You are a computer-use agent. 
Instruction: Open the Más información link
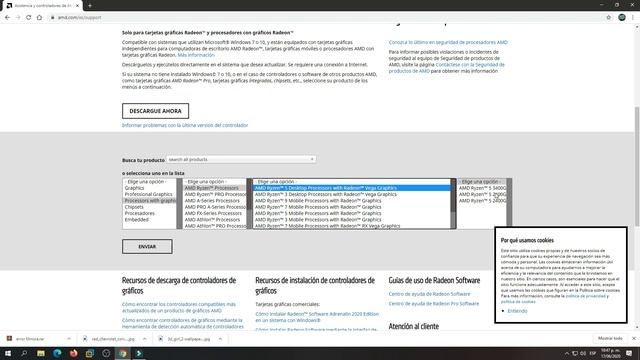coord(196,55)
